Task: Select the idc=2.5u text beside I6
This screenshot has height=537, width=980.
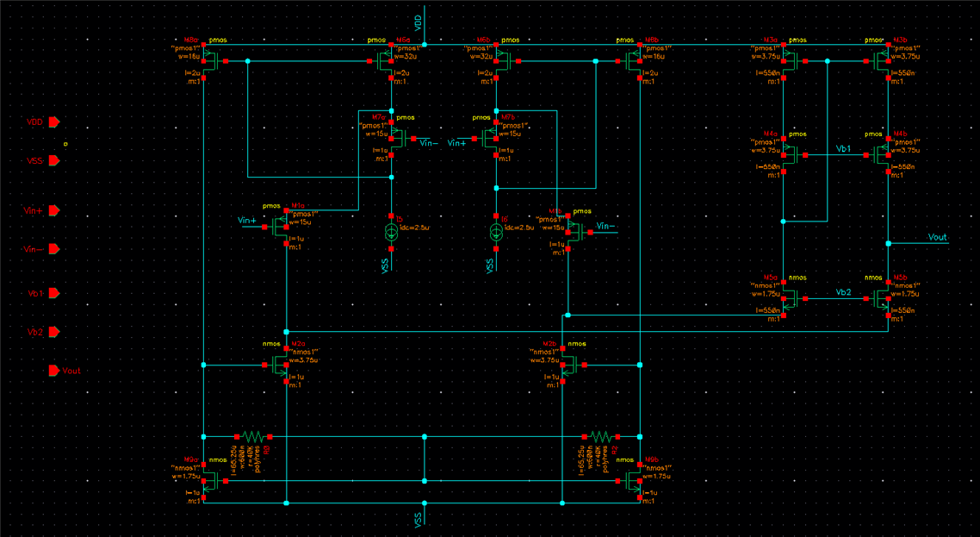Action: (519, 228)
